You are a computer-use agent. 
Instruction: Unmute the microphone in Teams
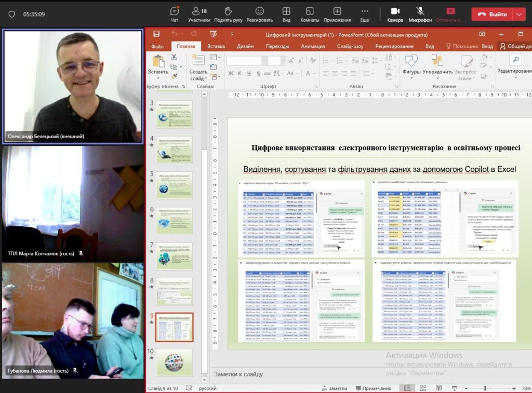[420, 14]
